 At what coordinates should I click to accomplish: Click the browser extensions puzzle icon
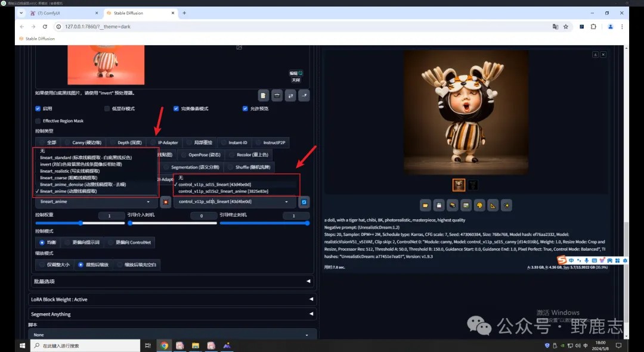593,27
